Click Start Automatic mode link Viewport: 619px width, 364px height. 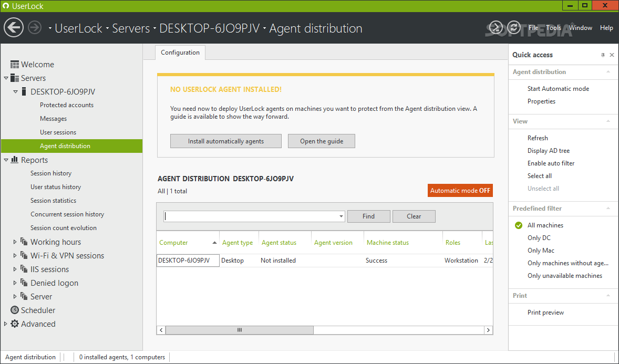tap(558, 89)
